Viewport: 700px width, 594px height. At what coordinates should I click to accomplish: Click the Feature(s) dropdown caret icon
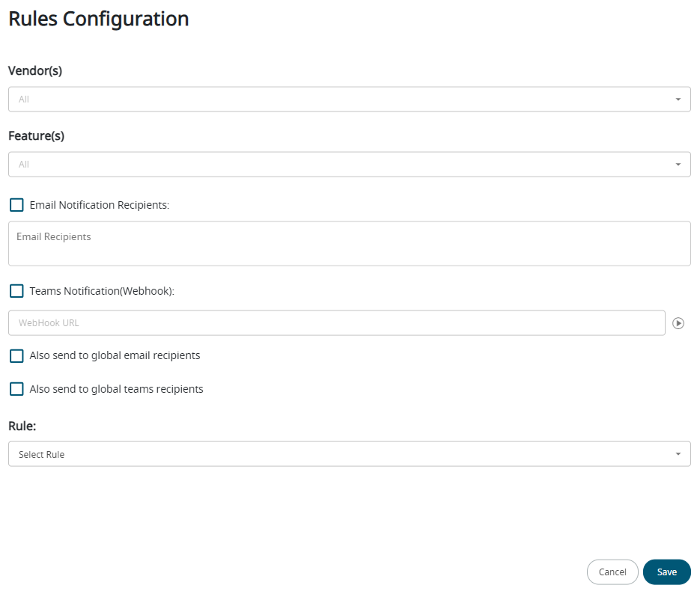pyautogui.click(x=678, y=165)
